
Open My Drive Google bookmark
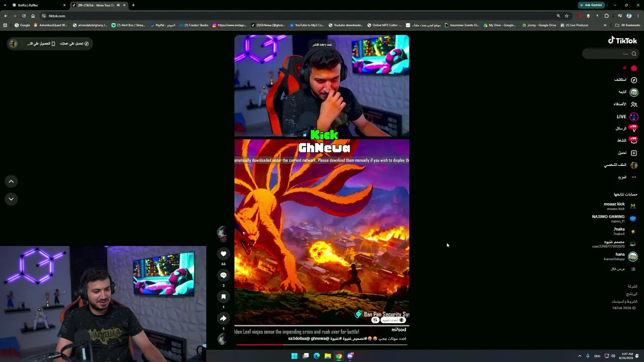tap(500, 25)
